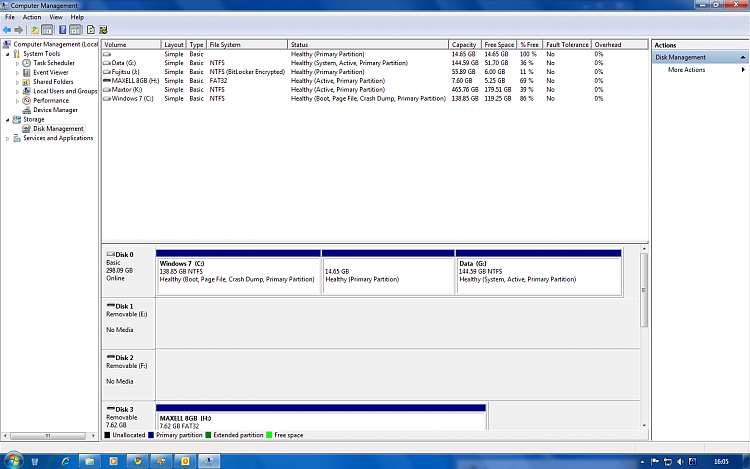Click the Disk 3 removable disk icon
The width and height of the screenshot is (750, 469).
click(x=110, y=409)
